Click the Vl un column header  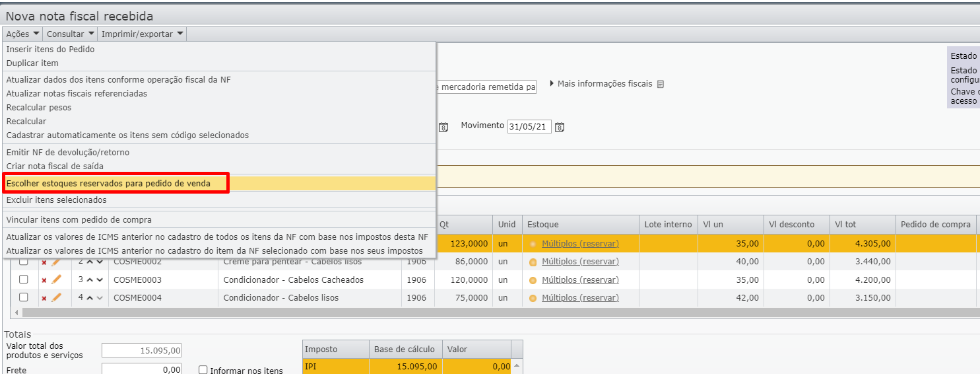[x=731, y=225]
